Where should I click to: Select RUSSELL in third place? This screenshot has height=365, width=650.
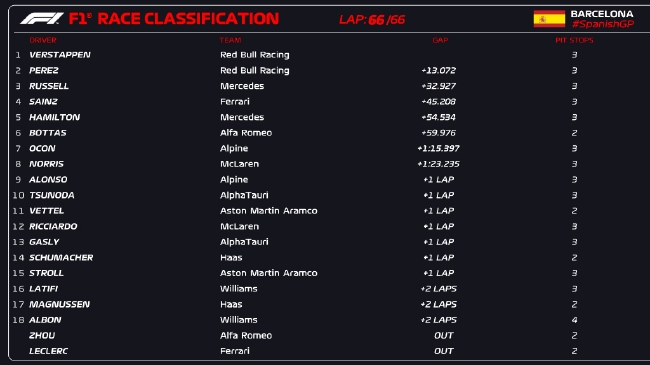49,86
